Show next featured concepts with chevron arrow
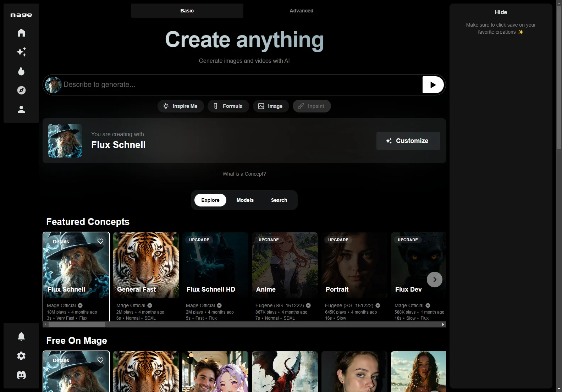562x392 pixels. tap(435, 280)
